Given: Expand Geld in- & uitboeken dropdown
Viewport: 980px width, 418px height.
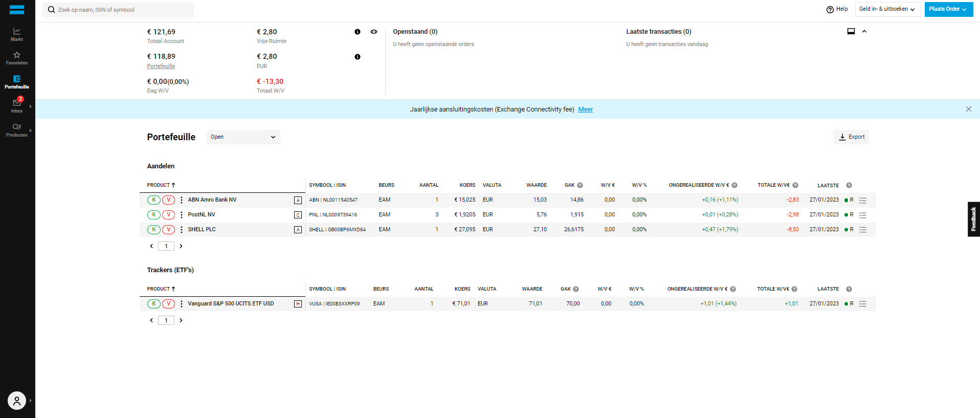Looking at the screenshot, I should [887, 9].
